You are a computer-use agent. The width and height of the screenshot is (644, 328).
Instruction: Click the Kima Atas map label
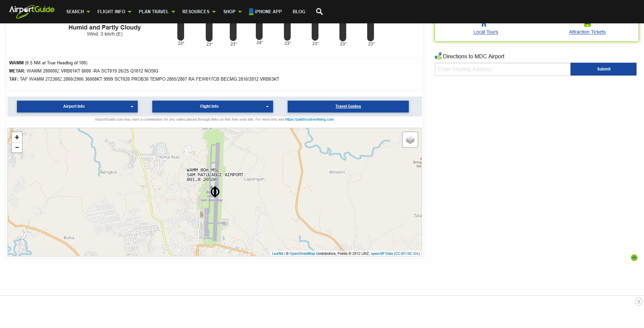tap(170, 157)
